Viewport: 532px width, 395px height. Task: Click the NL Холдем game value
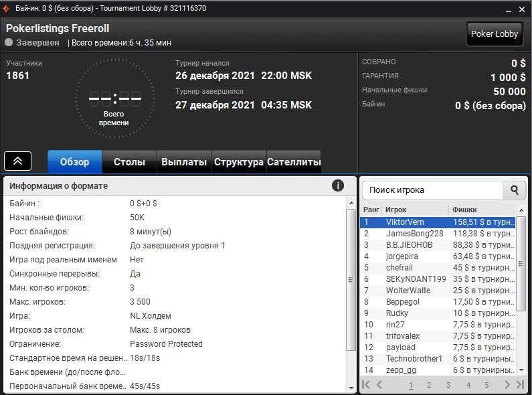coord(151,316)
